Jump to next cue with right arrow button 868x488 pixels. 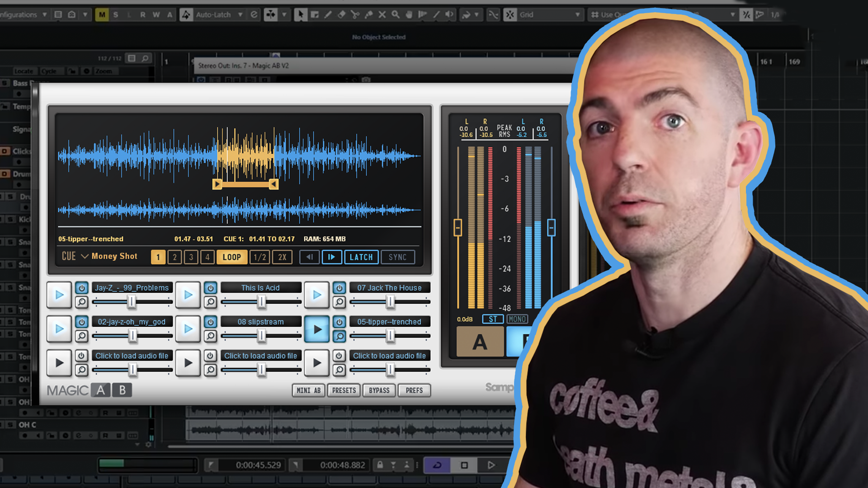click(x=332, y=257)
